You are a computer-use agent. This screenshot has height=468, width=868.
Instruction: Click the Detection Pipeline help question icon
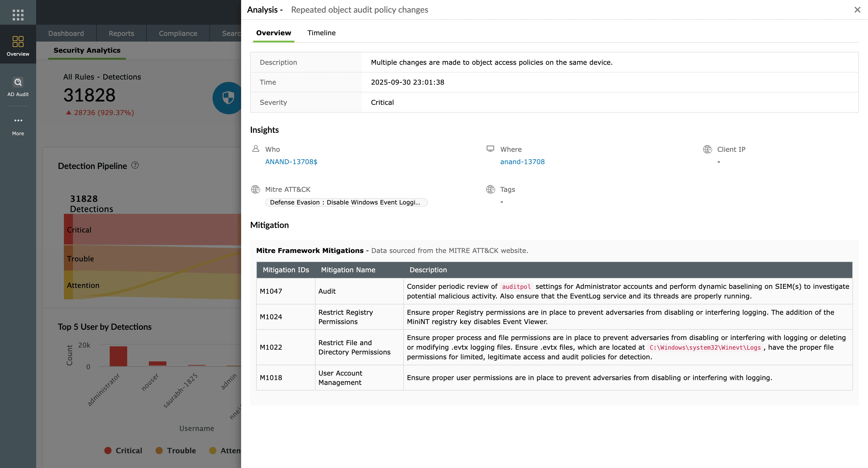(135, 165)
